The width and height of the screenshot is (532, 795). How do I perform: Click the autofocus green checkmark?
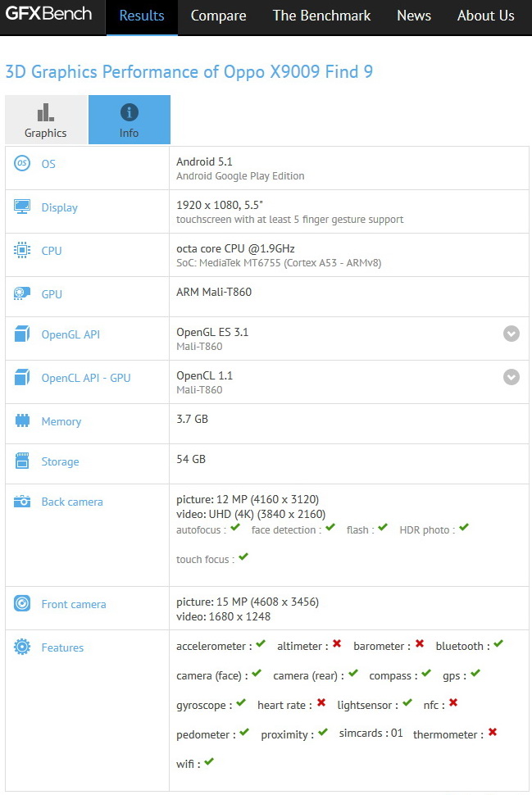tap(235, 527)
